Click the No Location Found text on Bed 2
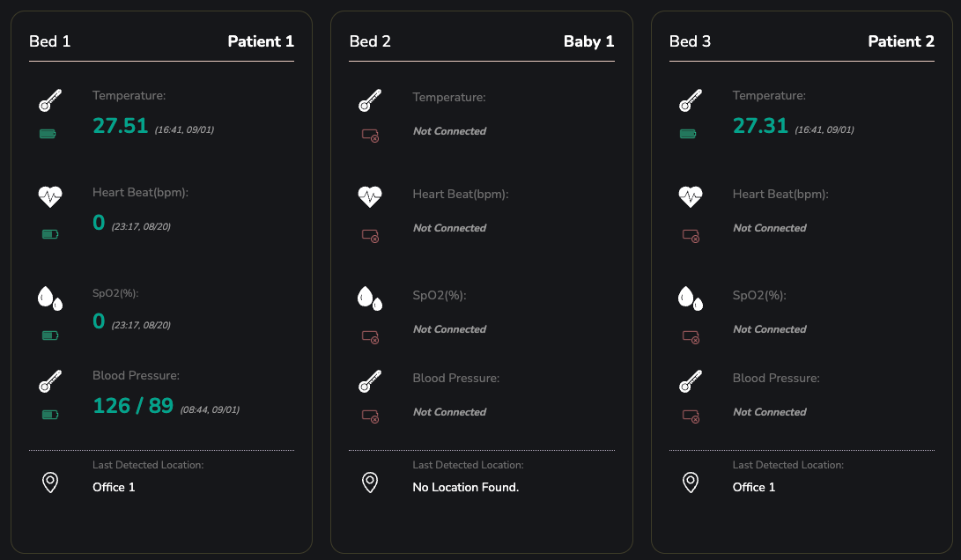This screenshot has height=560, width=961. tap(466, 487)
